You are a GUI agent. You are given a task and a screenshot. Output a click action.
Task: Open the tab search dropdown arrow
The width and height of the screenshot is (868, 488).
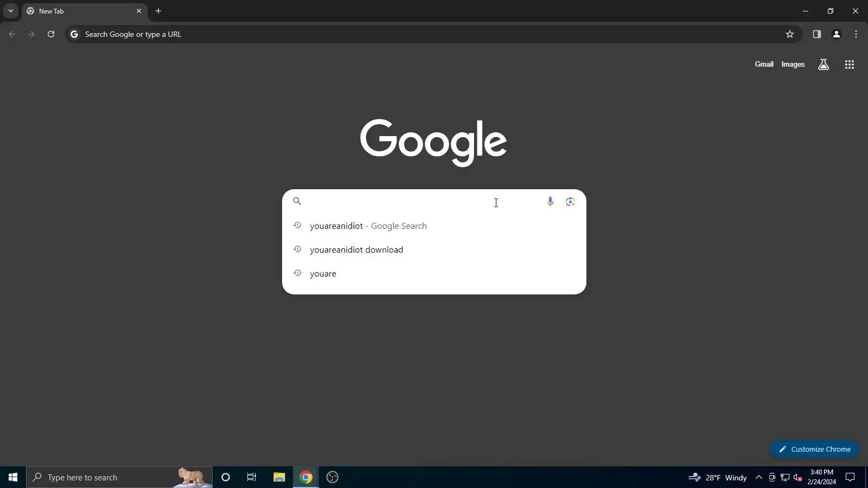coord(10,11)
